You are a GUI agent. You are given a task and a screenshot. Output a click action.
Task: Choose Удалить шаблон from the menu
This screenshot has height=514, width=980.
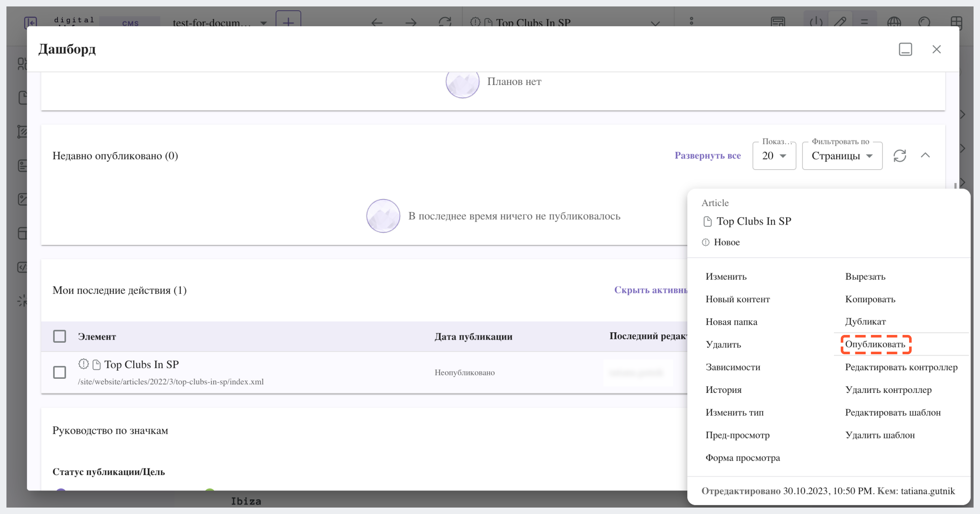tap(880, 435)
